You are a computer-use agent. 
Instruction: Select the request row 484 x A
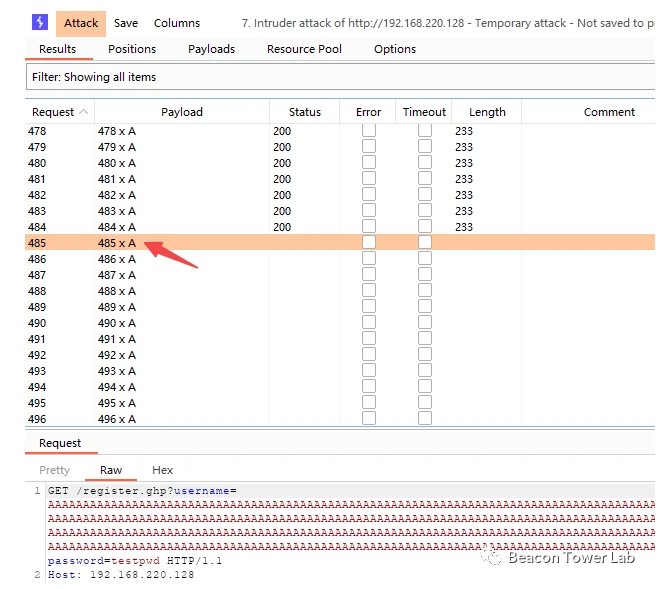pos(117,227)
